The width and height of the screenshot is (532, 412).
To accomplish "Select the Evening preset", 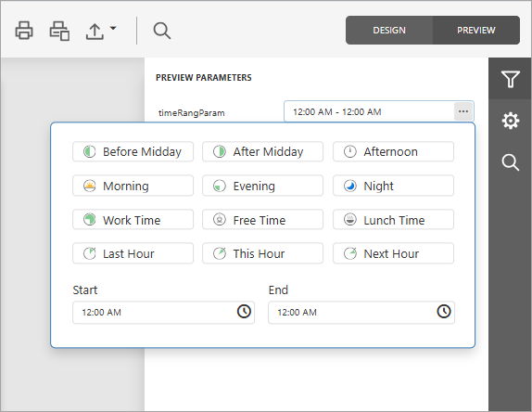I will (262, 186).
